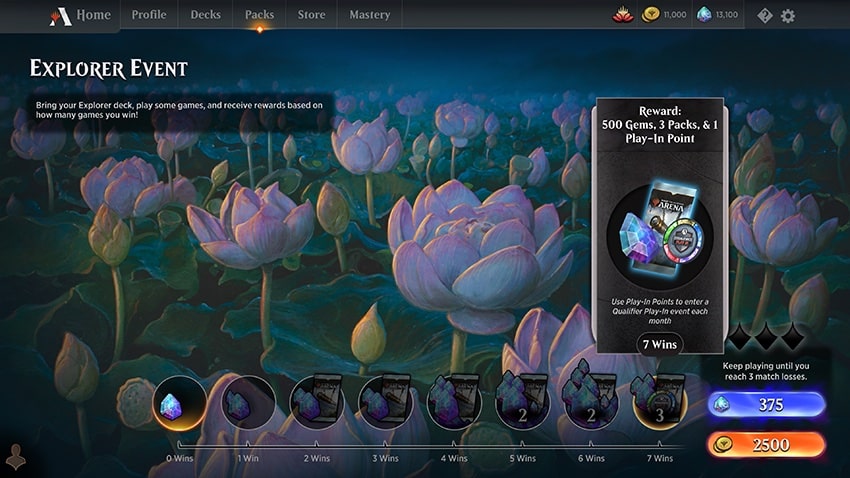Go to the Home tab
This screenshot has width=850, height=478.
(94, 15)
